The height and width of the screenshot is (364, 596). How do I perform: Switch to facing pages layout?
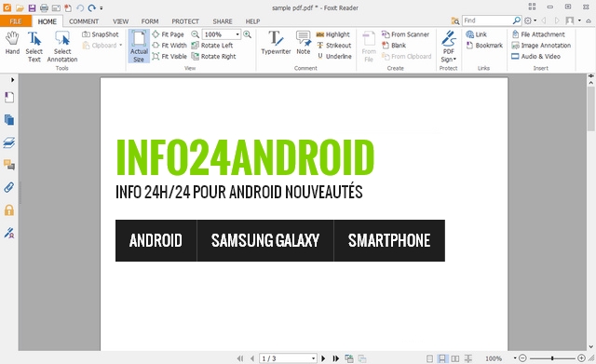click(454, 358)
